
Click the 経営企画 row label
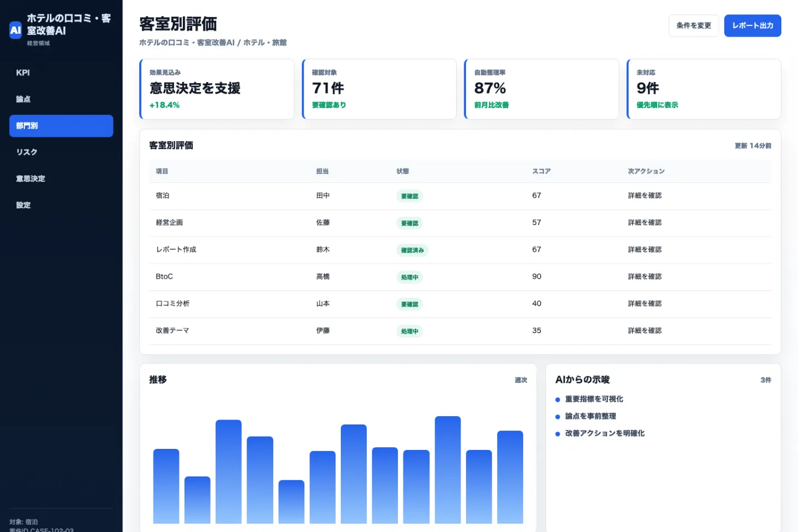169,223
